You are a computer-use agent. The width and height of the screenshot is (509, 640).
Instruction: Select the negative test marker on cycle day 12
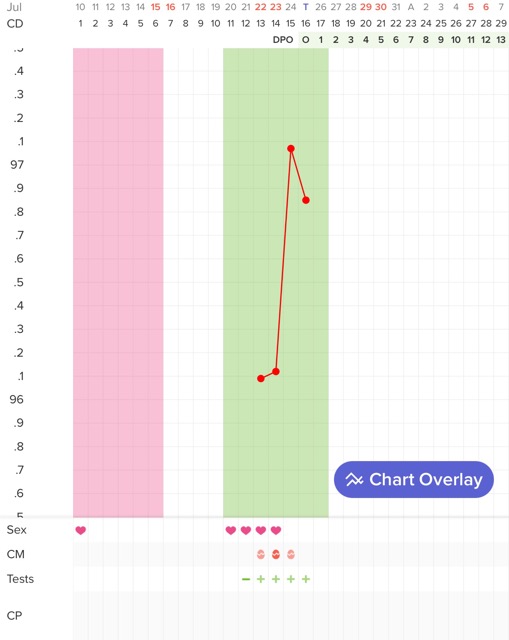point(246,579)
